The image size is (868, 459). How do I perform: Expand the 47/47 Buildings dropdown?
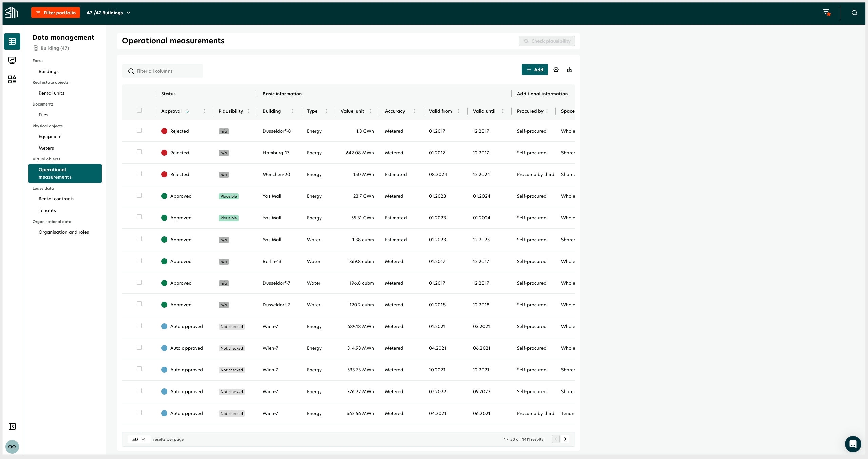point(108,13)
